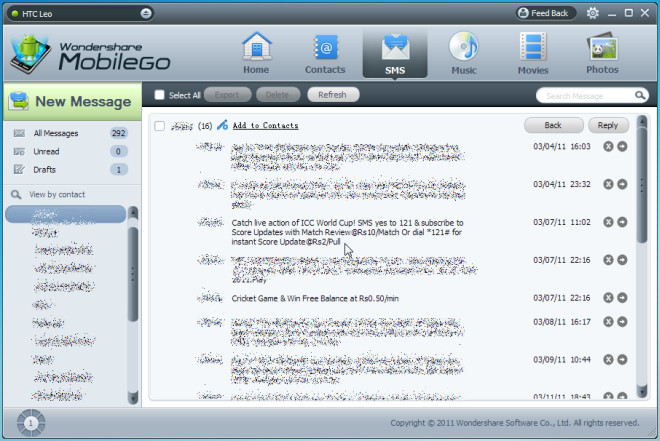Click the All Messages envelope icon
Viewport: 660px width, 441px height.
(x=19, y=133)
